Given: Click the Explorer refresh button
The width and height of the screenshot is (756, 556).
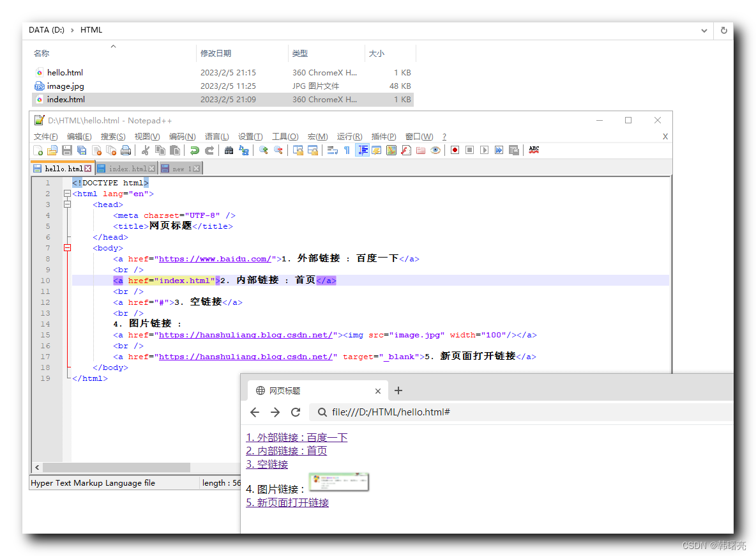Looking at the screenshot, I should click(x=723, y=31).
